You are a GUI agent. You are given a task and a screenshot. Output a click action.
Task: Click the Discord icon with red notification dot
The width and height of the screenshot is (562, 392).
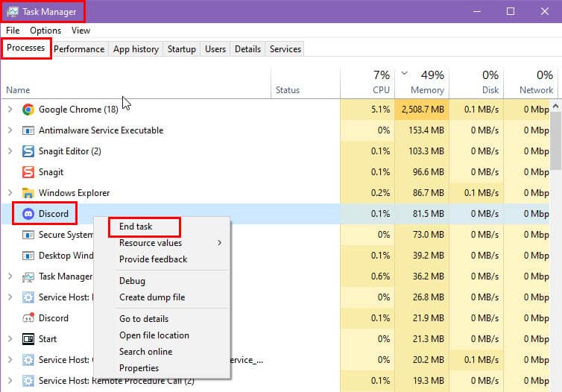coord(28,317)
